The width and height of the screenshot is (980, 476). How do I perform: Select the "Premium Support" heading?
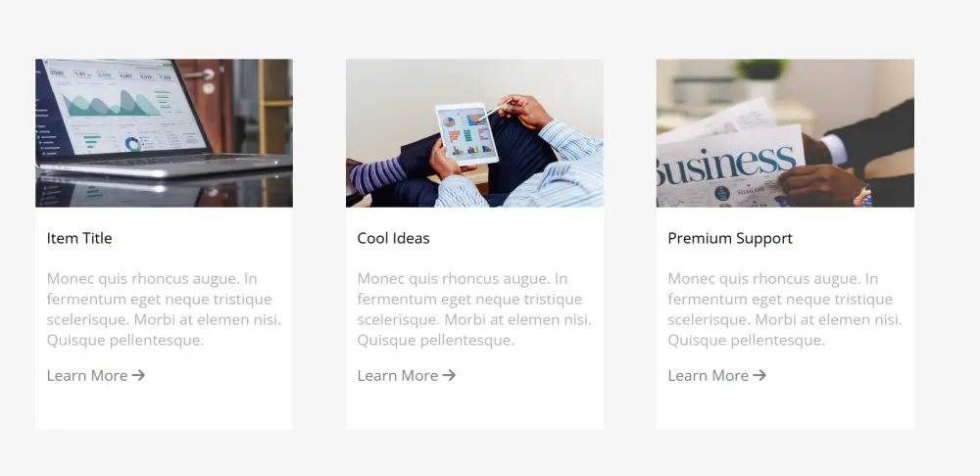730,238
